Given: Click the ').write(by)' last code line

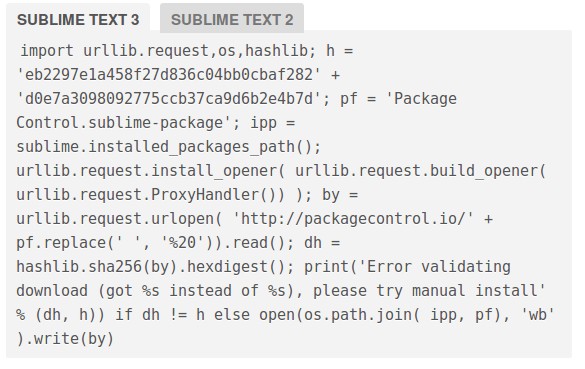Looking at the screenshot, I should 65,339.
